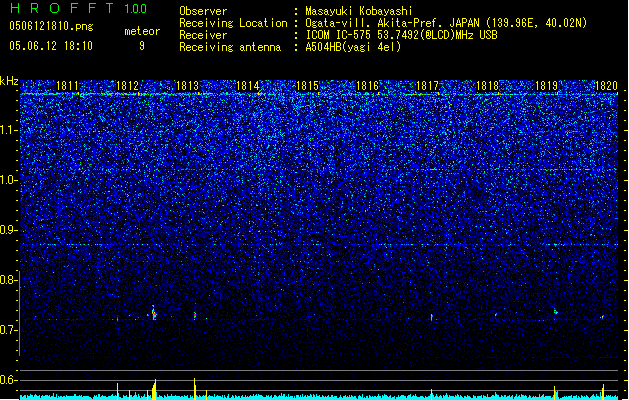This screenshot has width=629, height=400.
Task: Click the 1813 time marker
Action: (187, 86)
